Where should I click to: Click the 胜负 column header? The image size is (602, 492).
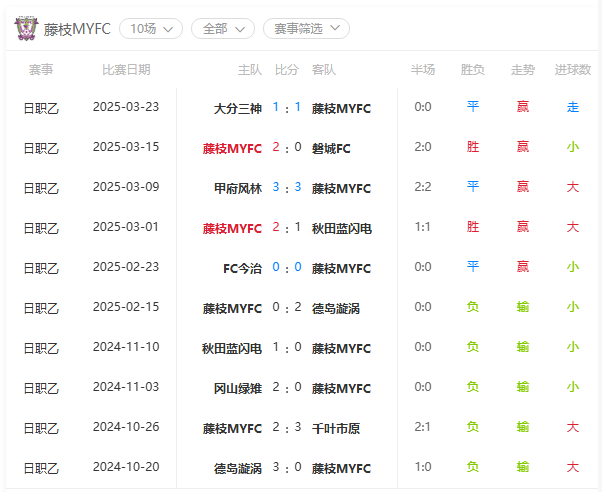(x=473, y=70)
